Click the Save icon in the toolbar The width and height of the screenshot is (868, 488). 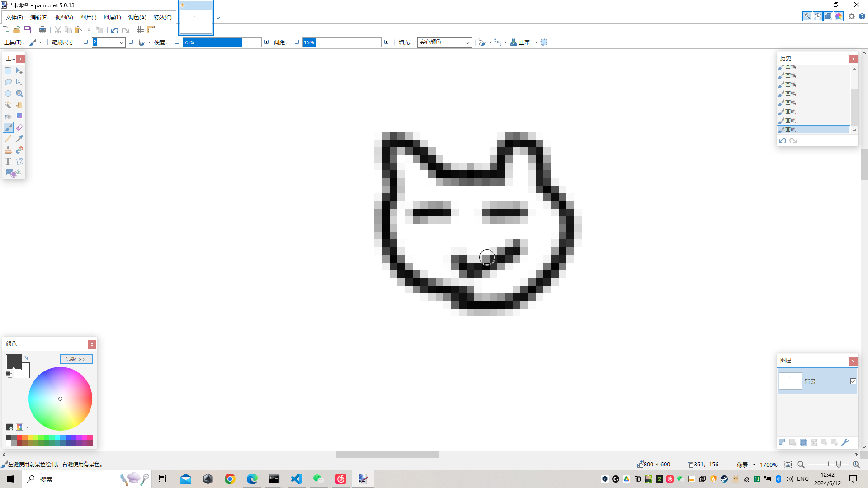[x=27, y=30]
